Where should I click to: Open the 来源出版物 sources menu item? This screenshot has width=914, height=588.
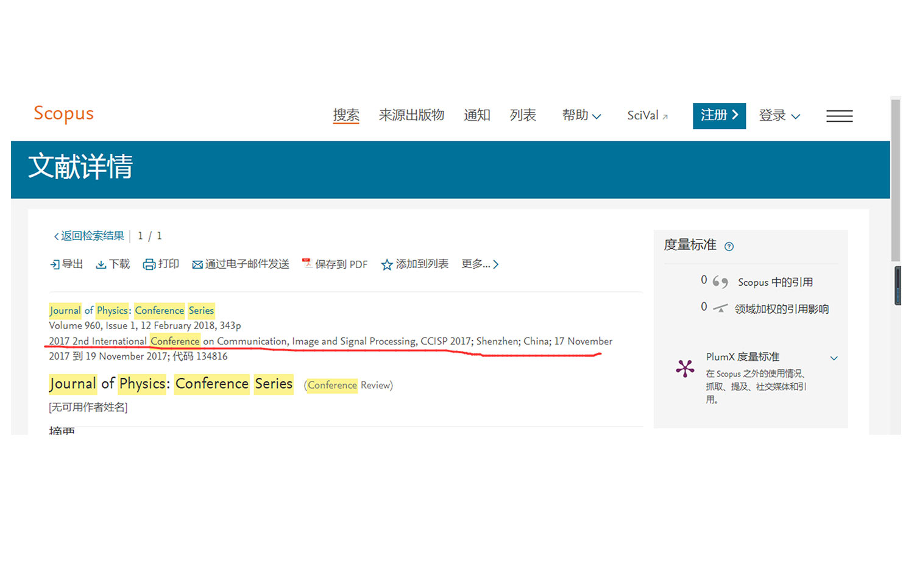click(x=411, y=115)
